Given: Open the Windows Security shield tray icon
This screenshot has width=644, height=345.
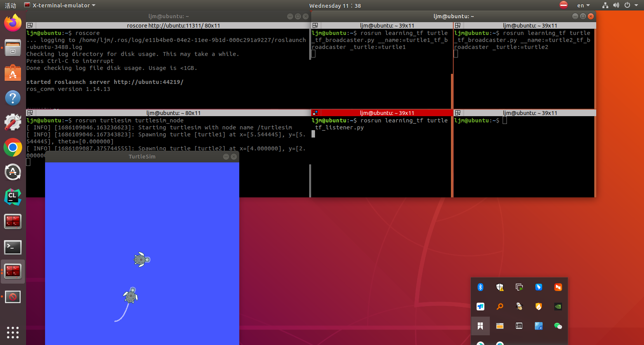Looking at the screenshot, I should [500, 287].
